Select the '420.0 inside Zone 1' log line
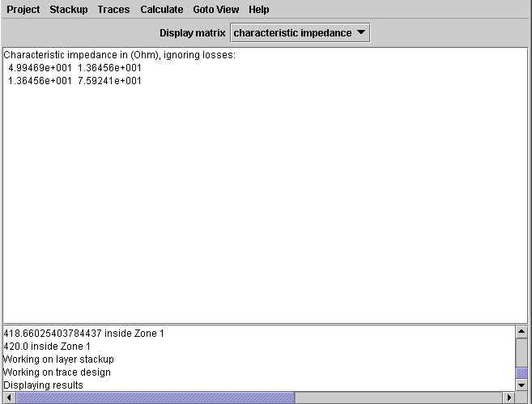 47,347
